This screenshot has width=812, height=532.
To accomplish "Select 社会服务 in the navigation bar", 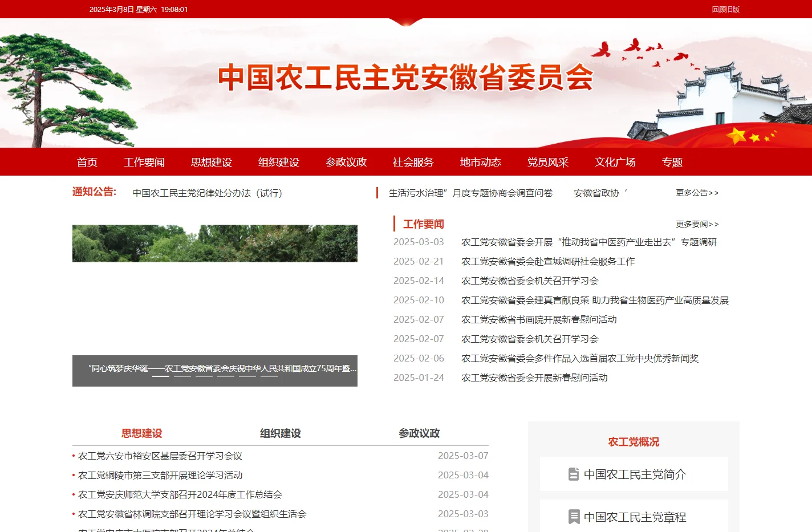I will [x=413, y=163].
